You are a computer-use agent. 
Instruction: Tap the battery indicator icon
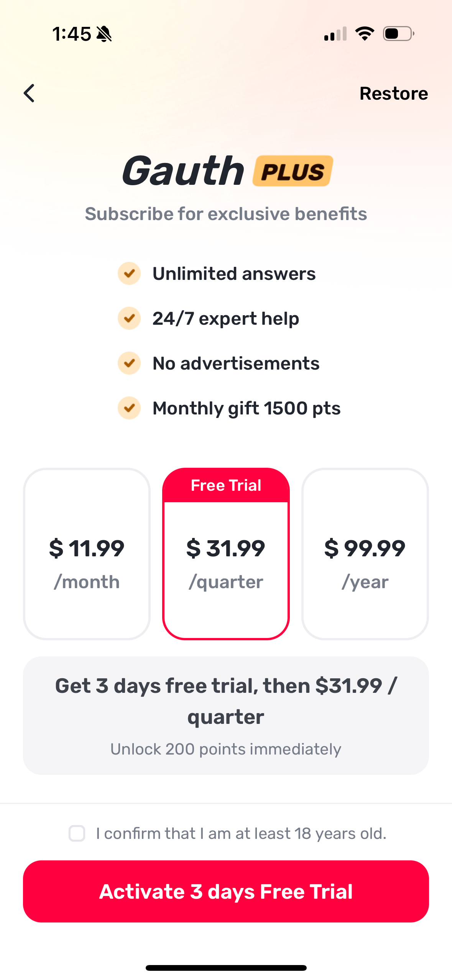click(x=398, y=34)
